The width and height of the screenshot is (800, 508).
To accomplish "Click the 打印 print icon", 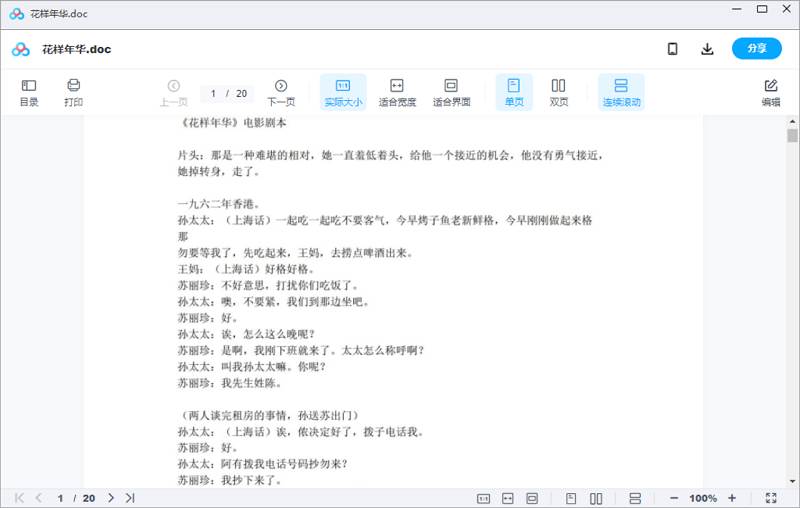I will (x=73, y=93).
